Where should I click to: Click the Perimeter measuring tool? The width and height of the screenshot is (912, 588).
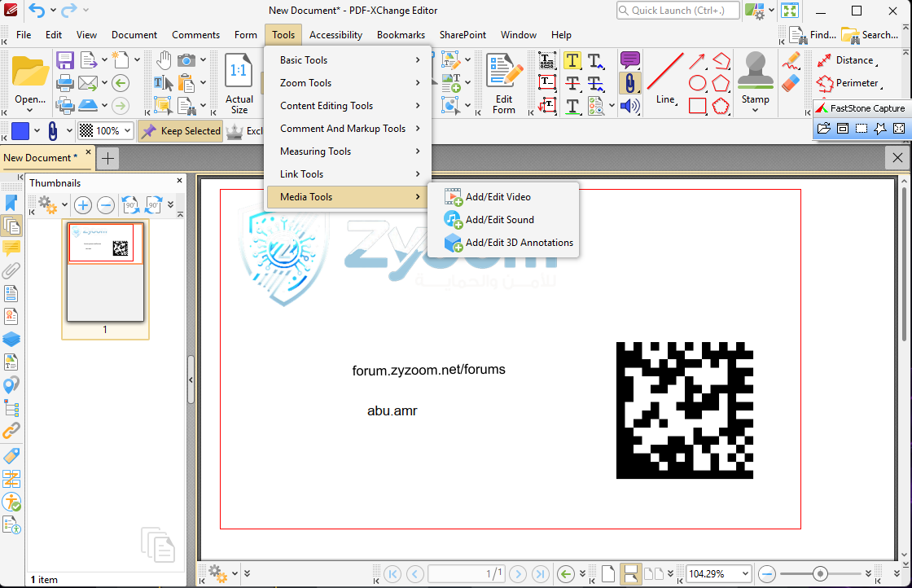[x=850, y=83]
